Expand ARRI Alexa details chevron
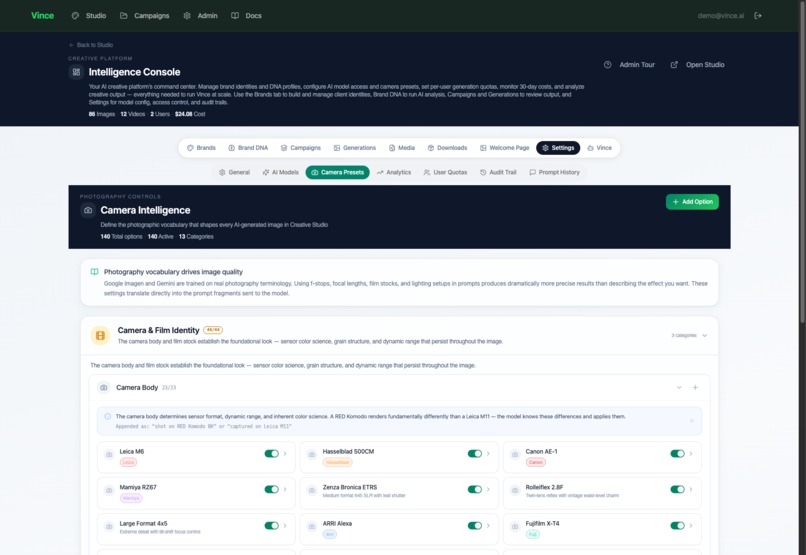Viewport: 806px width, 555px height. 488,525
